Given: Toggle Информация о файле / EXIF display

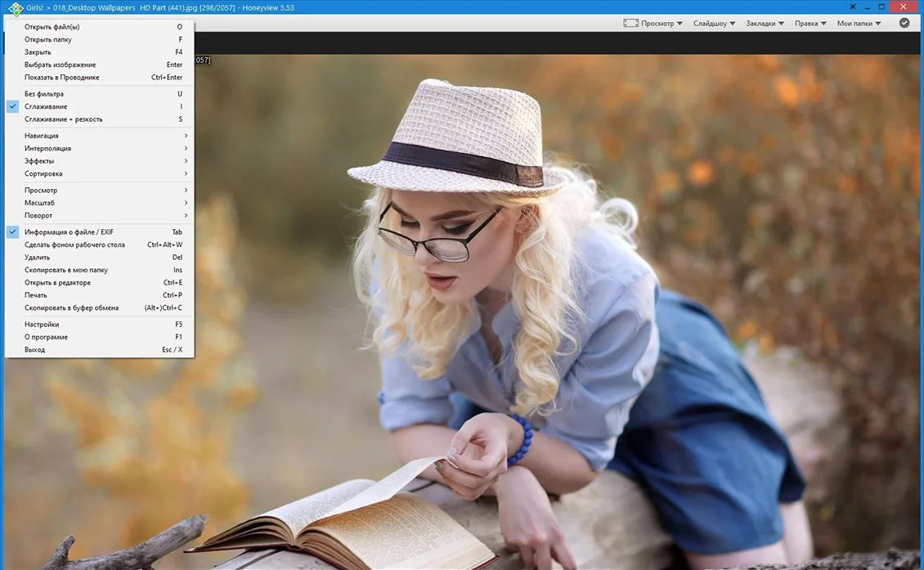Looking at the screenshot, I should tap(69, 232).
